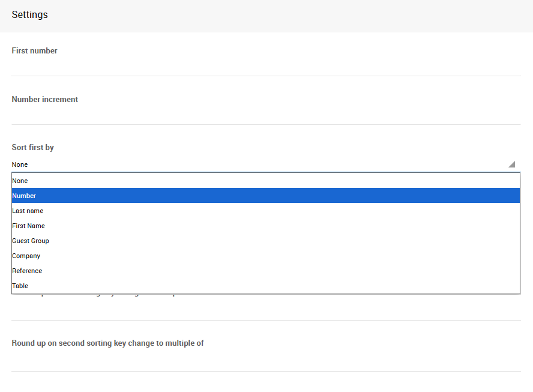The height and width of the screenshot is (392, 533).
Task: Click the Settings header title
Action: pos(30,15)
